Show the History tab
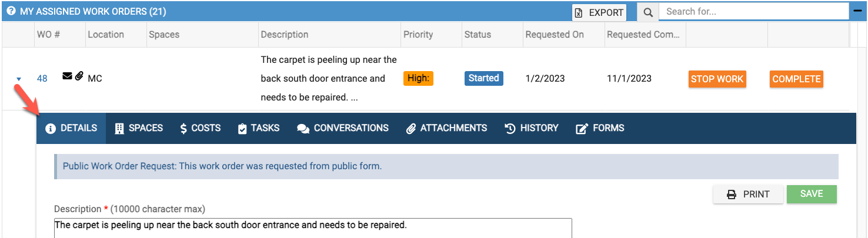Viewport: 868px width, 238px height. click(532, 128)
